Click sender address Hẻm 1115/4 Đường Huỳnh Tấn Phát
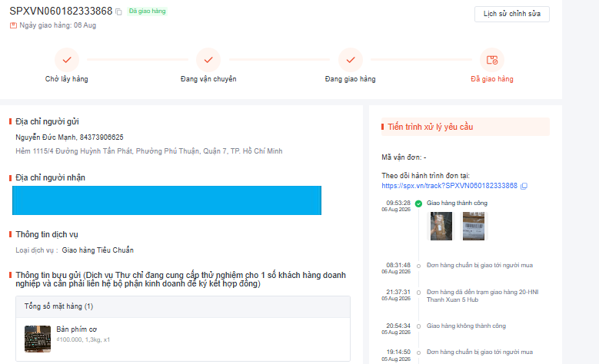599x364 pixels. (x=149, y=151)
